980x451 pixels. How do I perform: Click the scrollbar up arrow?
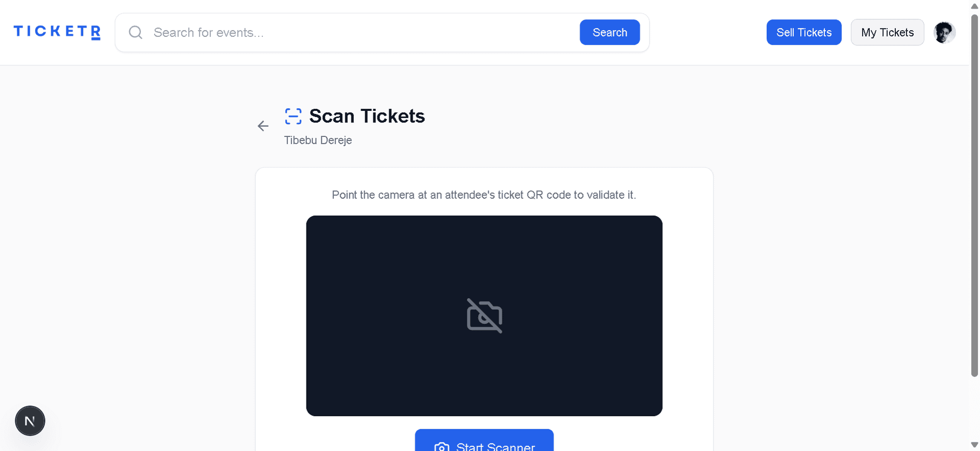975,6
